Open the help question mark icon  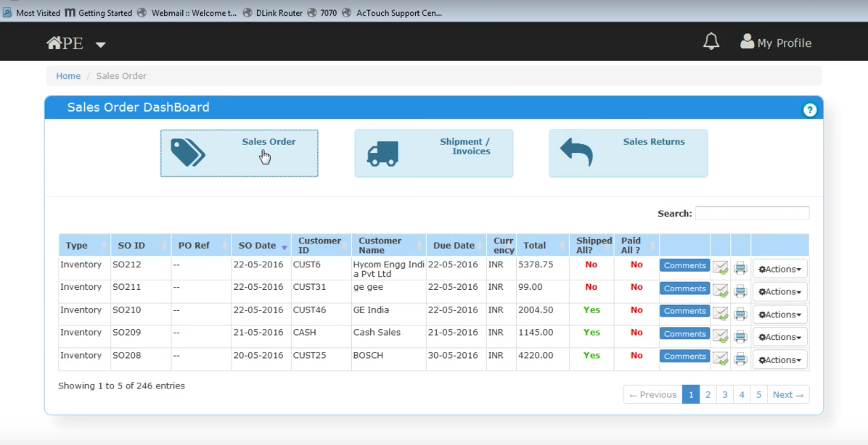tap(809, 110)
